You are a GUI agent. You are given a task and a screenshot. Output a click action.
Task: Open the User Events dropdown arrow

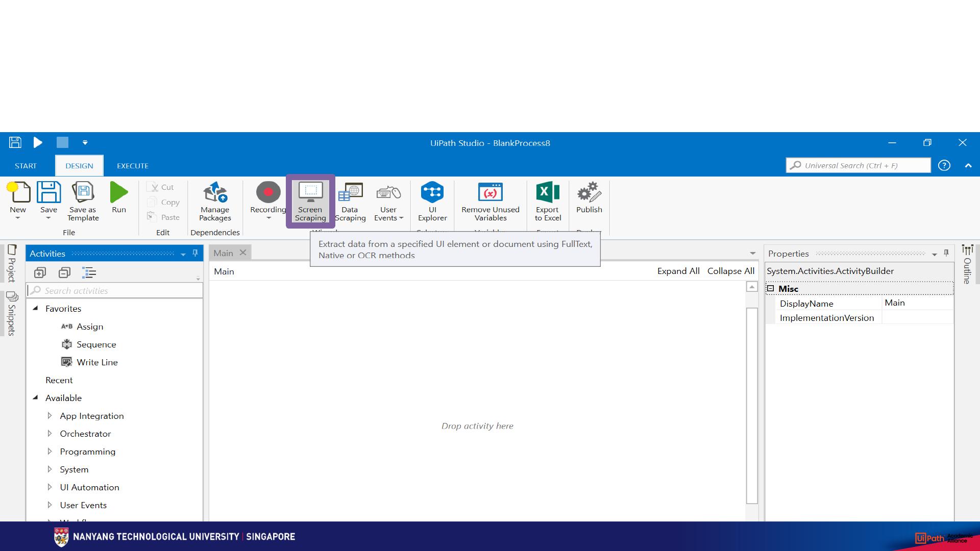coord(401,218)
